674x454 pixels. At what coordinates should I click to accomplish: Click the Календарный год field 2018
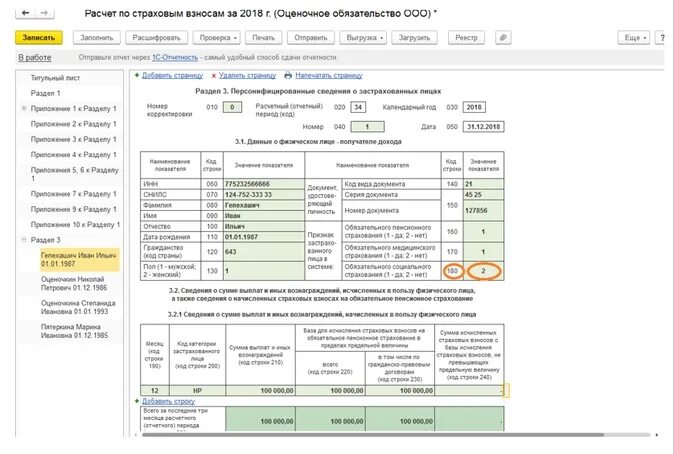(x=474, y=107)
